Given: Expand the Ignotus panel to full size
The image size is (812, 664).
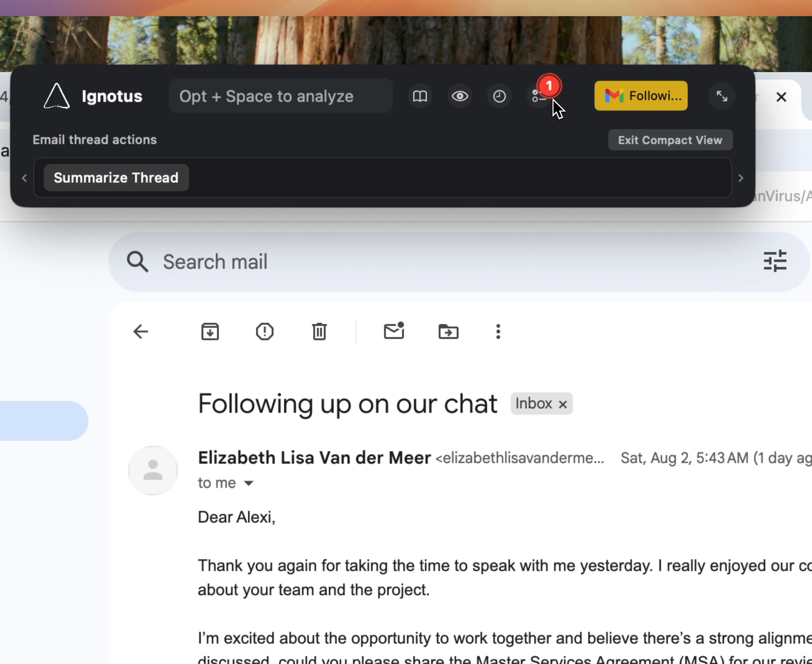Looking at the screenshot, I should 722,96.
